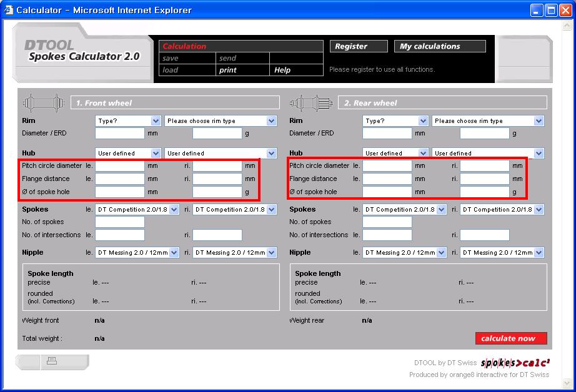Open Help in the Calculation menu

[296, 70]
